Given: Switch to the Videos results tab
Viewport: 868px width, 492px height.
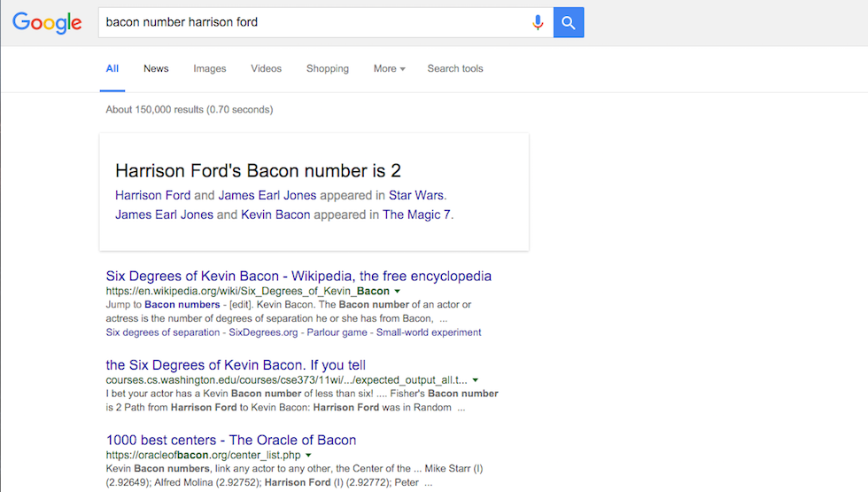Looking at the screenshot, I should pos(266,68).
